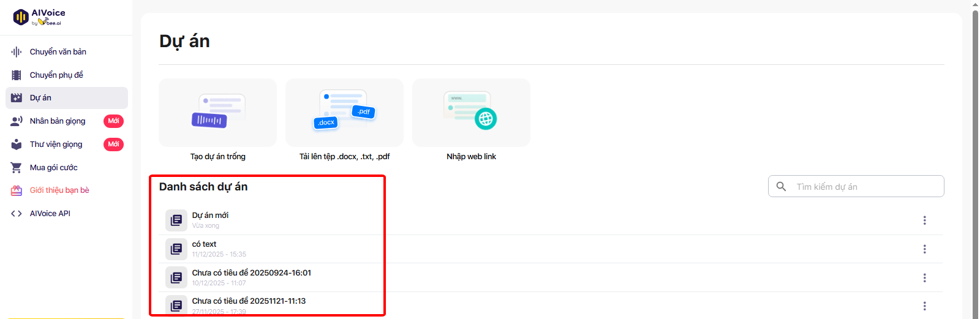The image size is (980, 319).
Task: Focus the Tìm kiếm dự án search field
Action: pos(864,187)
